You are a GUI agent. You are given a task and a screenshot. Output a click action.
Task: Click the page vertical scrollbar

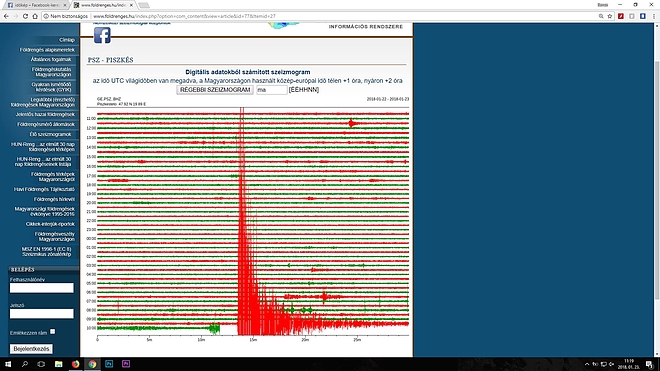pyautogui.click(x=657, y=181)
